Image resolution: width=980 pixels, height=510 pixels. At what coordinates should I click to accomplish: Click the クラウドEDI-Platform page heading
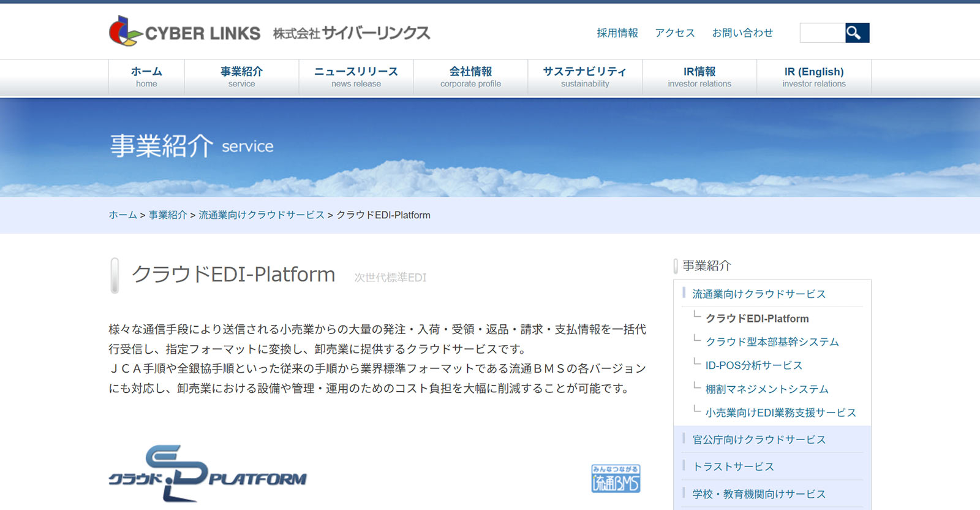pos(233,275)
